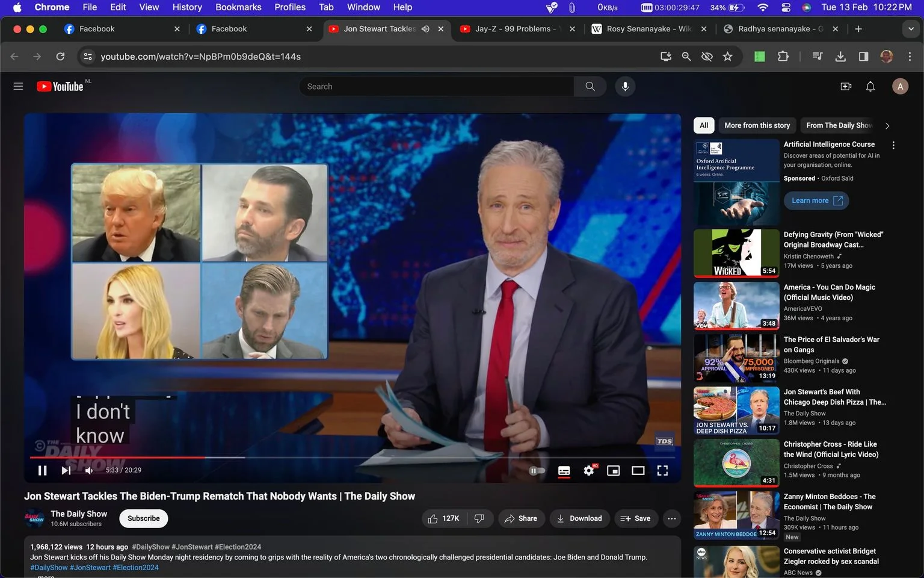The height and width of the screenshot is (578, 924).
Task: Open Chrome three-dot menu
Action: tap(910, 56)
